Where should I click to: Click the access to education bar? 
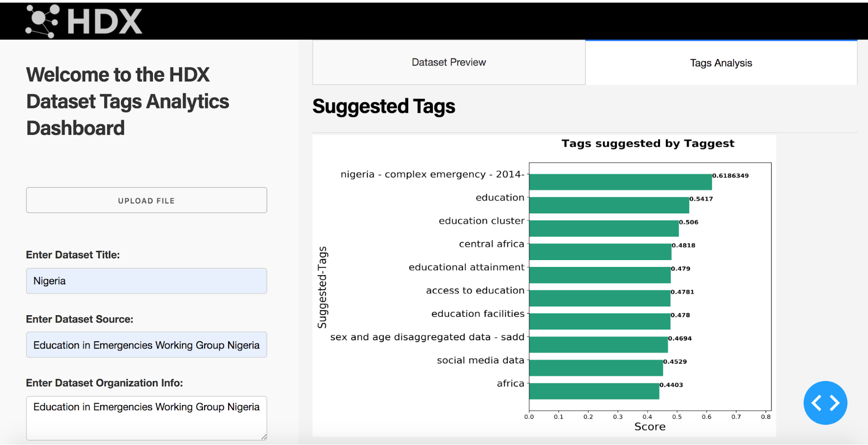[x=600, y=298]
